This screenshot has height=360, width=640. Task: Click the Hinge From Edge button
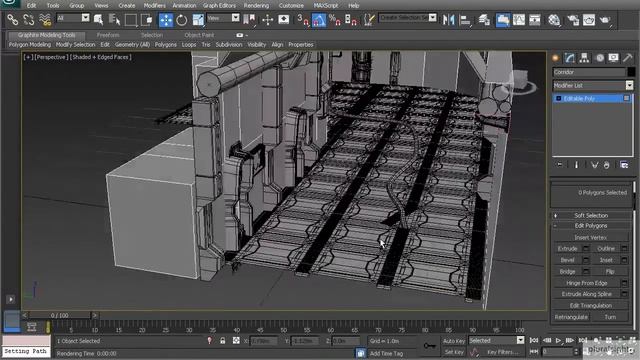tap(587, 283)
